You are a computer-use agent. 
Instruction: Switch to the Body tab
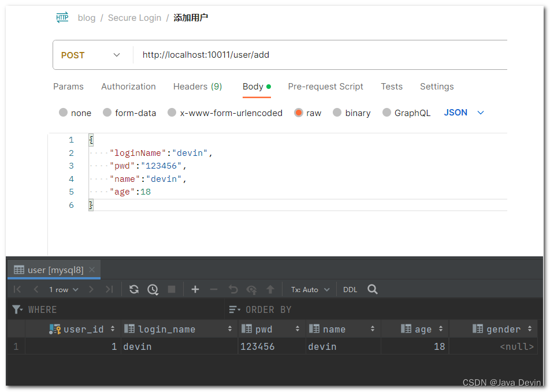257,86
